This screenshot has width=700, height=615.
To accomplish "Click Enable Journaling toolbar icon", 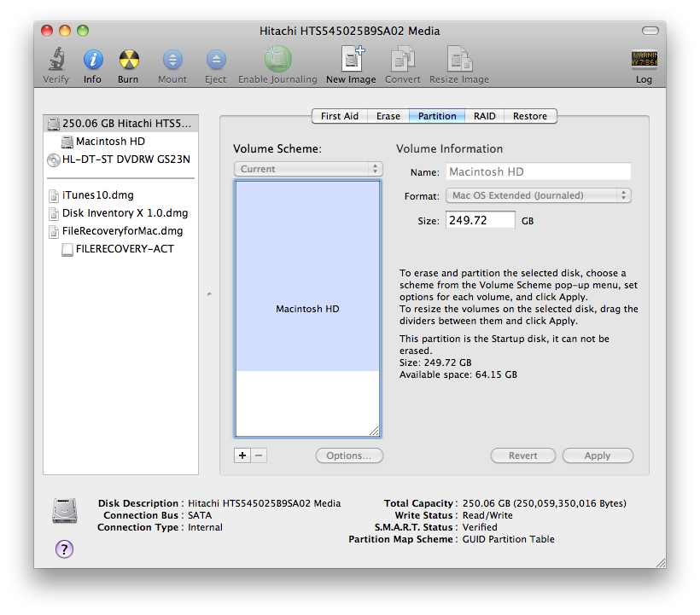I will (x=277, y=59).
